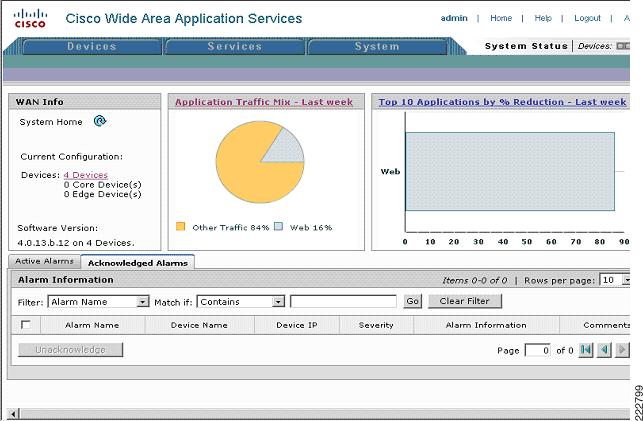Click the Page number input field
Viewport: 643px width, 421px height.
click(538, 350)
